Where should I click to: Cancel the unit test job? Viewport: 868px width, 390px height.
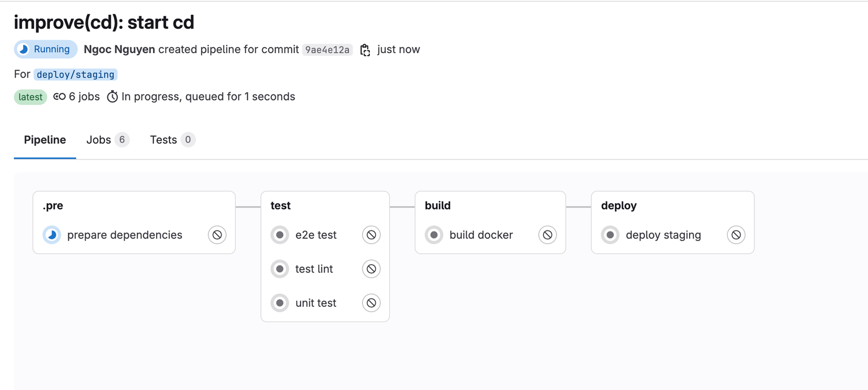[x=371, y=303]
